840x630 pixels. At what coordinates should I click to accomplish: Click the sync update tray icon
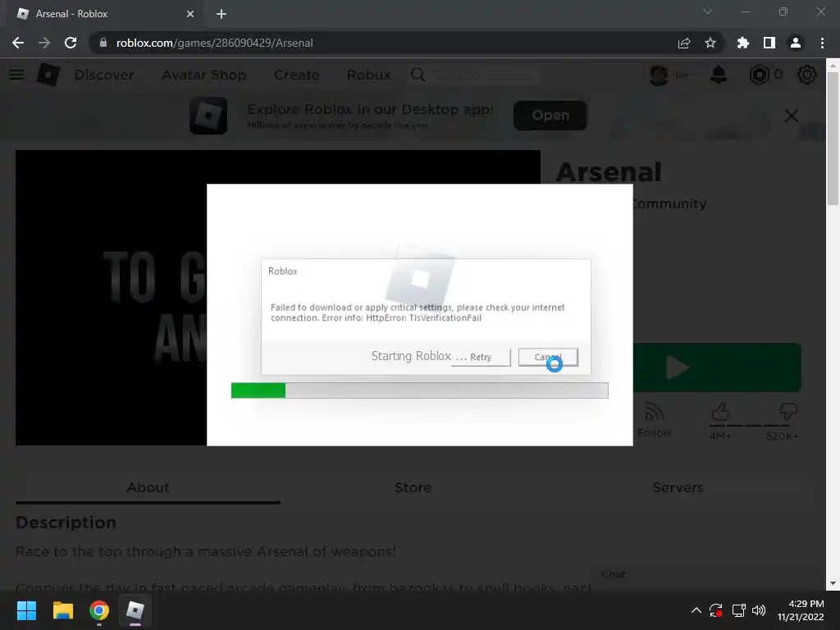716,610
